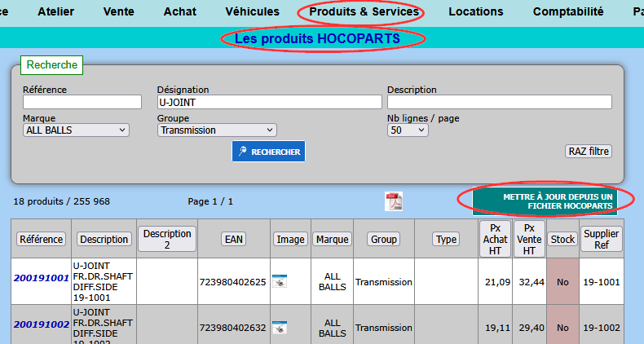Select sale price 29,40
This screenshot has height=344, width=644.
[532, 328]
